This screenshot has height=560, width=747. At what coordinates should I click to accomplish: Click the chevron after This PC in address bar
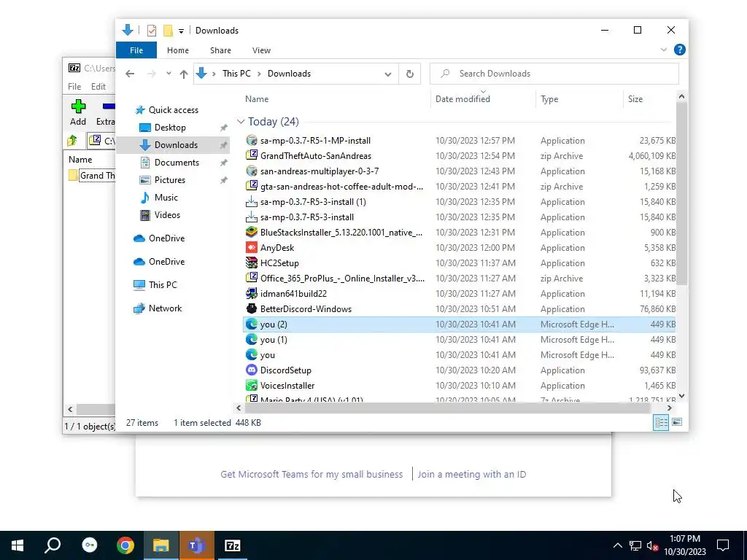point(259,74)
